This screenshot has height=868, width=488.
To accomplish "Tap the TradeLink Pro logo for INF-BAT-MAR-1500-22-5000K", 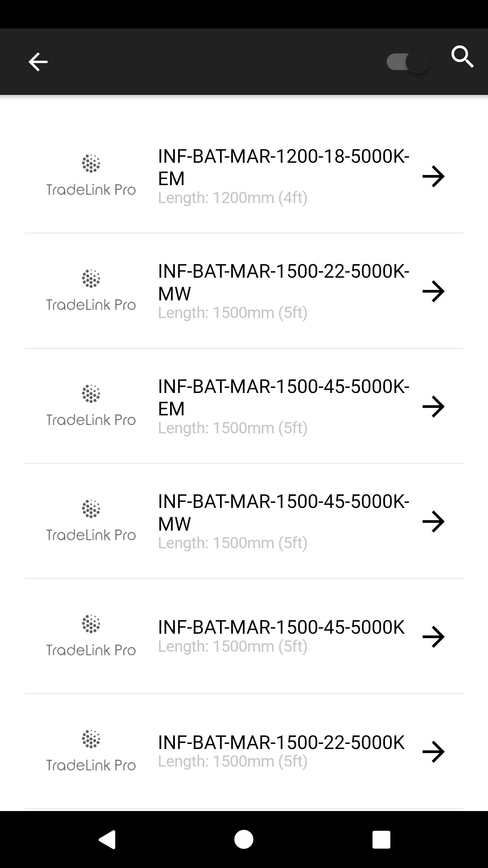I will click(x=91, y=751).
